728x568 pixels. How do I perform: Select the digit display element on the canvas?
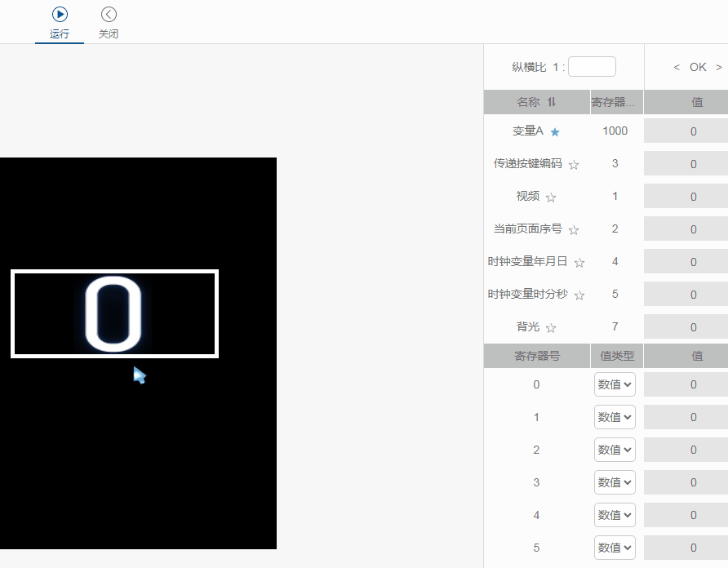(114, 313)
